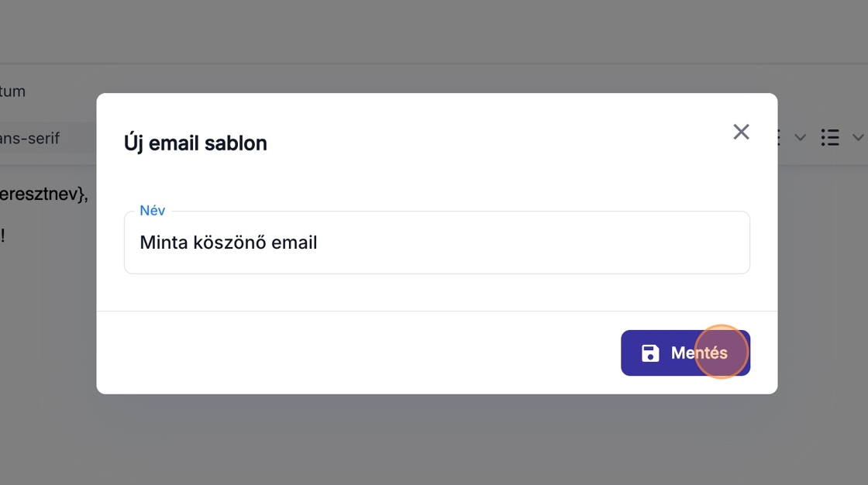Click the exclamation mark line in editor
This screenshot has height=485, width=868.
(x=3, y=236)
